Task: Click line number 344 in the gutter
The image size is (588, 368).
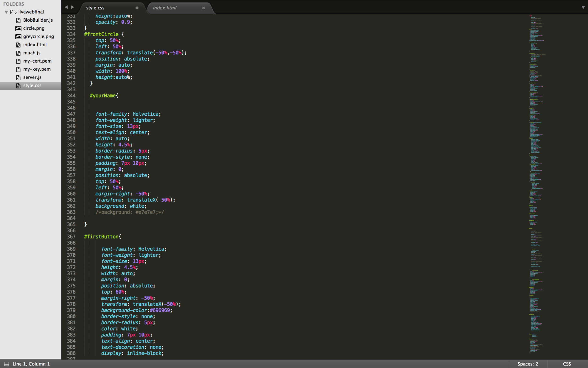Action: click(71, 96)
